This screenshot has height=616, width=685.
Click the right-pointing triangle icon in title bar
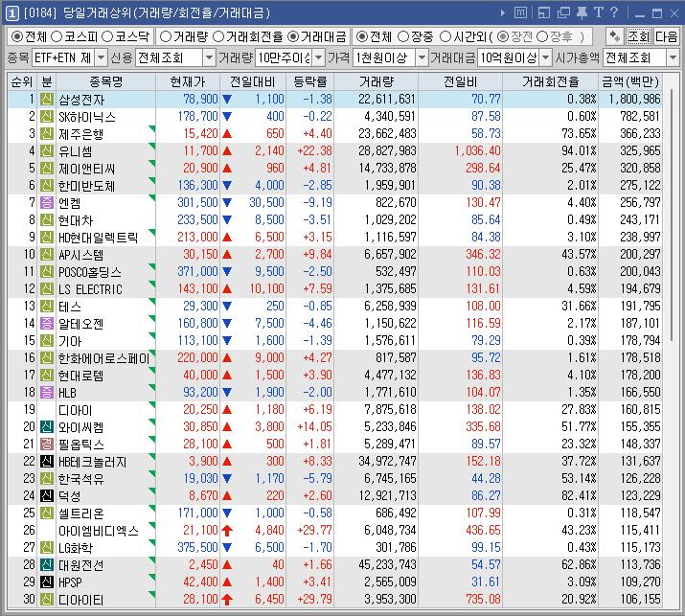coord(502,13)
